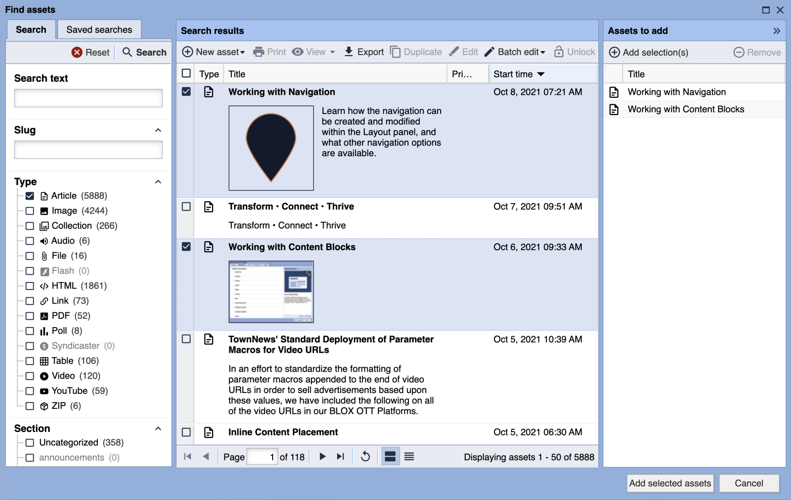Click the Search text input field
Screen dimensions: 791x500
click(x=88, y=98)
